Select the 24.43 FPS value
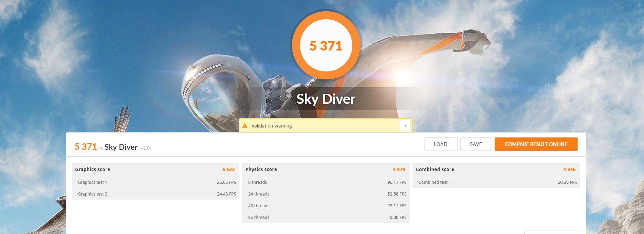The height and width of the screenshot is (234, 644). coord(226,194)
